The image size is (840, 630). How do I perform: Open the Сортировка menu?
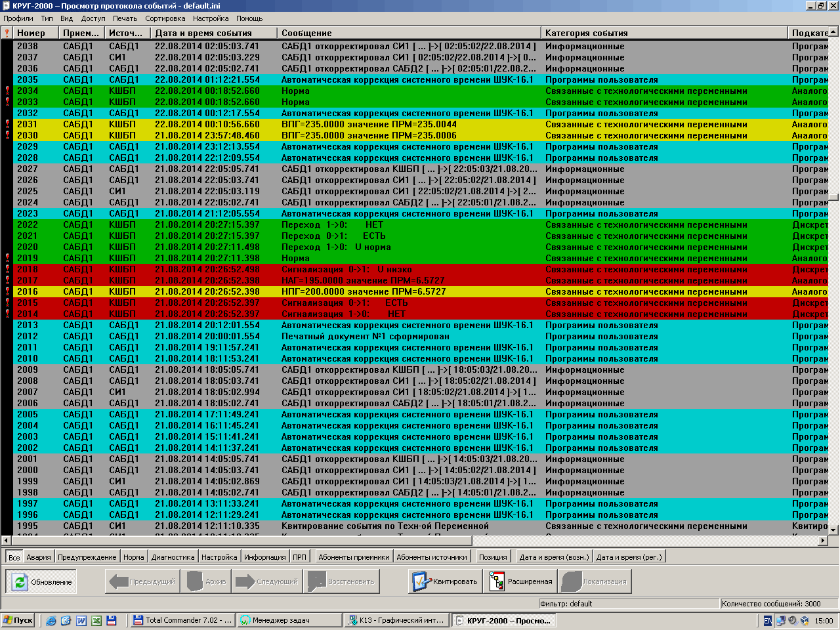[x=165, y=18]
